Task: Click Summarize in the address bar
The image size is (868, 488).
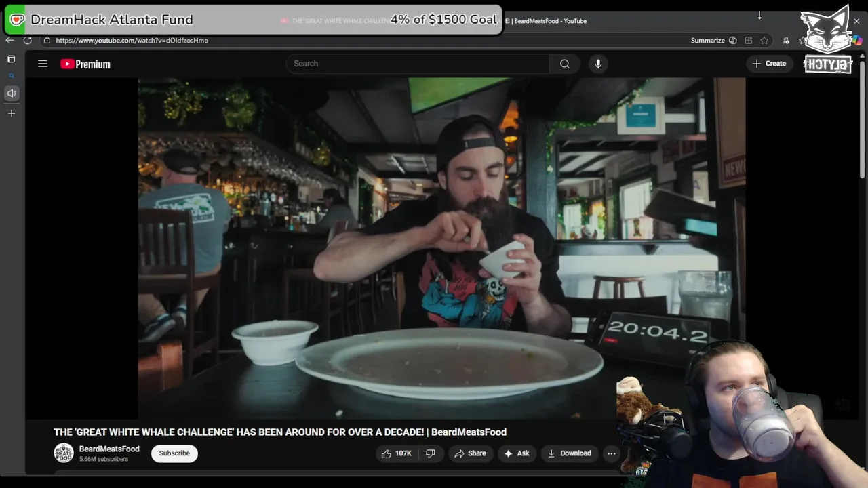Action: click(x=707, y=41)
